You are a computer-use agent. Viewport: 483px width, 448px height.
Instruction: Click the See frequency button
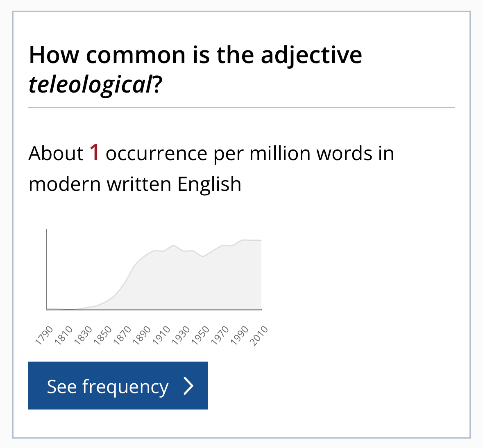pos(118,385)
